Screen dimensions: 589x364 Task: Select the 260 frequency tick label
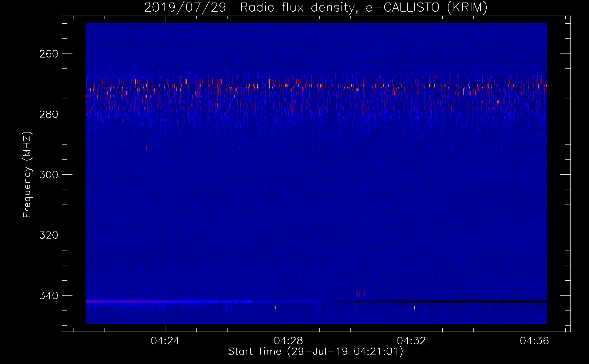pos(49,54)
